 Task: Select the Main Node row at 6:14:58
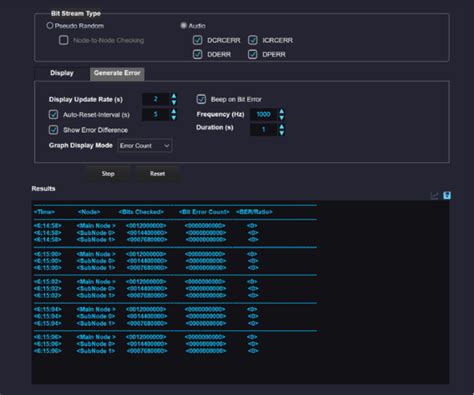[x=146, y=226]
